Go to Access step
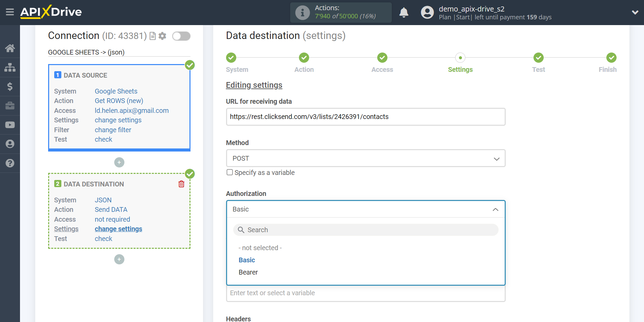 point(382,58)
